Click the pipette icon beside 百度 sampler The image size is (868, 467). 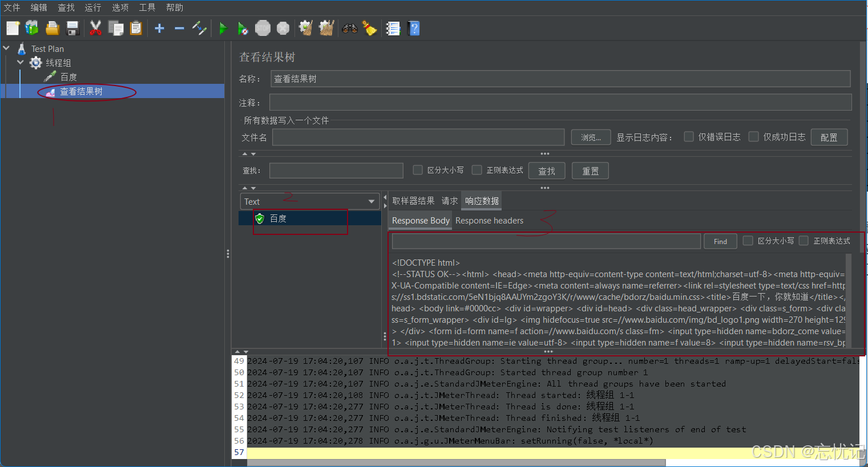coord(50,76)
